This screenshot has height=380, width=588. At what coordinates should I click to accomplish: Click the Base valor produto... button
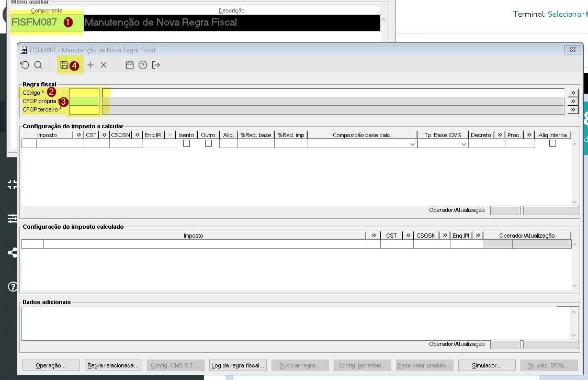point(424,365)
